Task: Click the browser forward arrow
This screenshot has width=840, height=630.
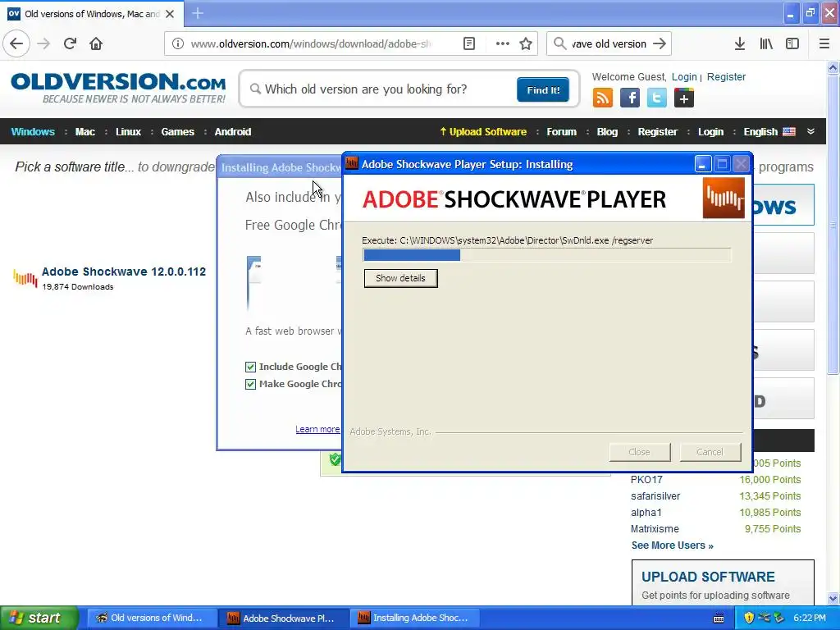Action: pyautogui.click(x=44, y=43)
